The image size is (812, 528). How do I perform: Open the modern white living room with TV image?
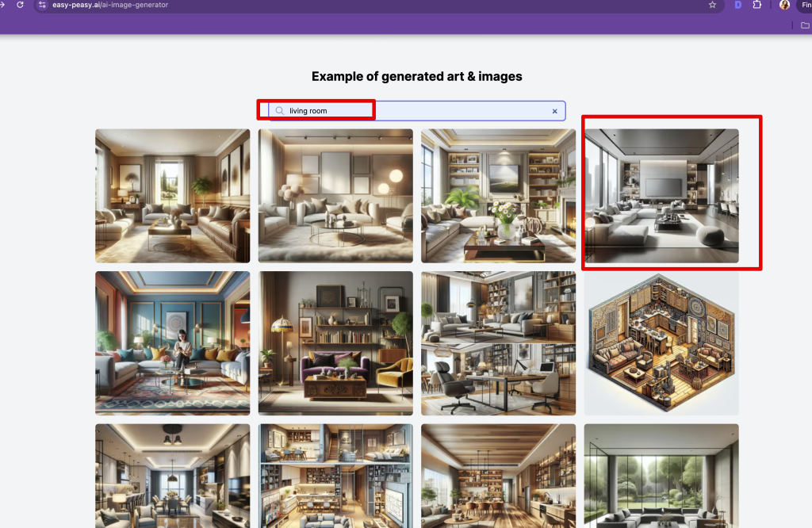[x=661, y=196]
